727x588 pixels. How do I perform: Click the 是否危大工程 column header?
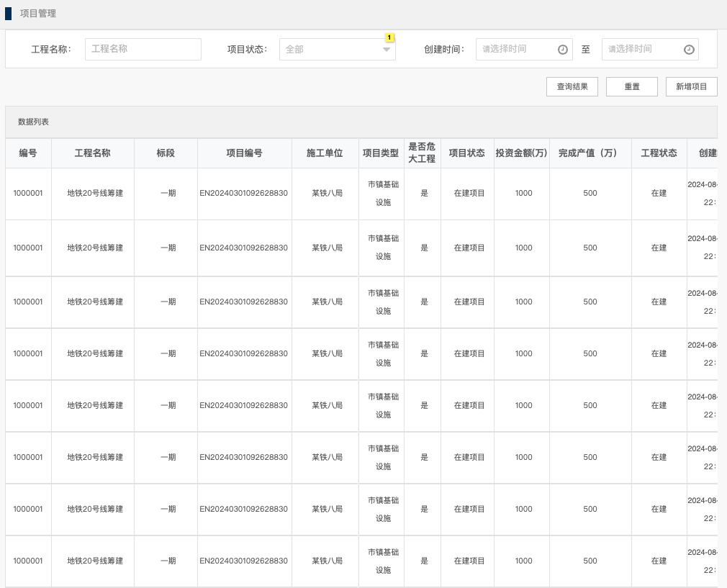(x=422, y=153)
